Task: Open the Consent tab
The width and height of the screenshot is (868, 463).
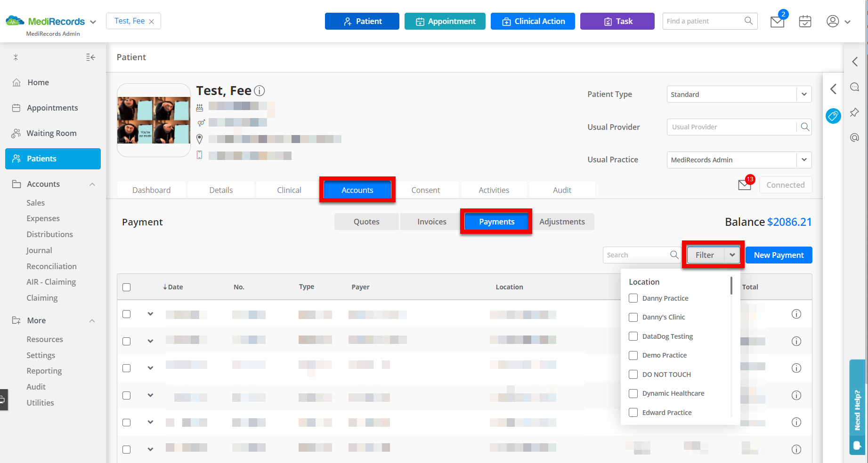Action: pos(426,190)
